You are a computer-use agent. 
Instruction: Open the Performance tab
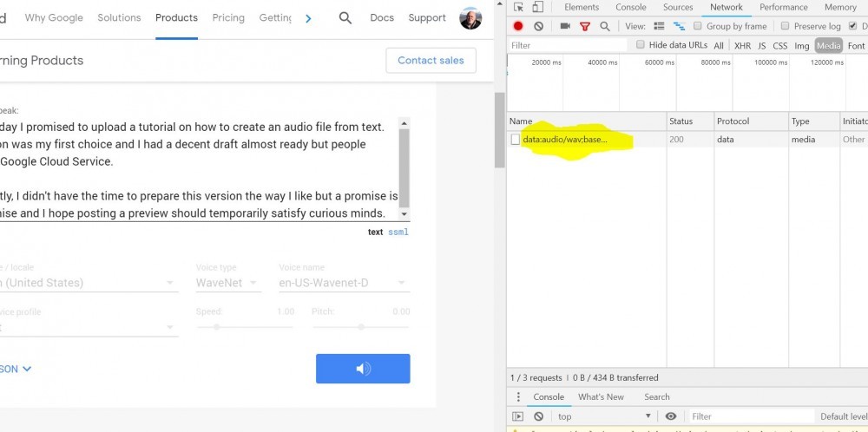click(783, 7)
